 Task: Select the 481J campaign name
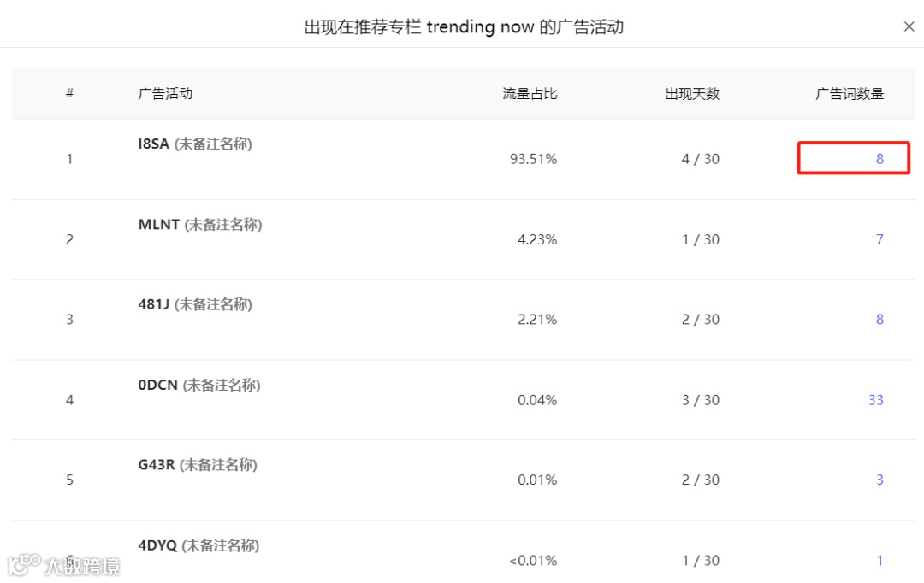pyautogui.click(x=153, y=304)
